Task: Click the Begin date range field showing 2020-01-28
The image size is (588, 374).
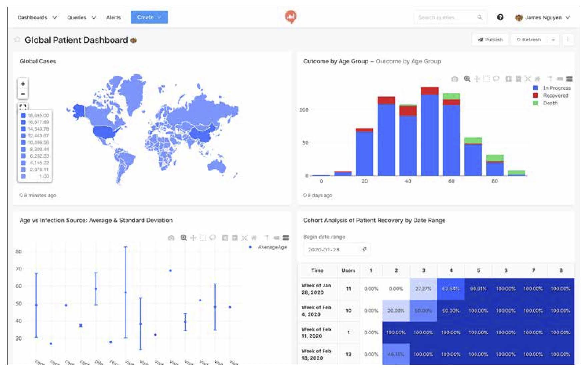Action: tap(337, 249)
